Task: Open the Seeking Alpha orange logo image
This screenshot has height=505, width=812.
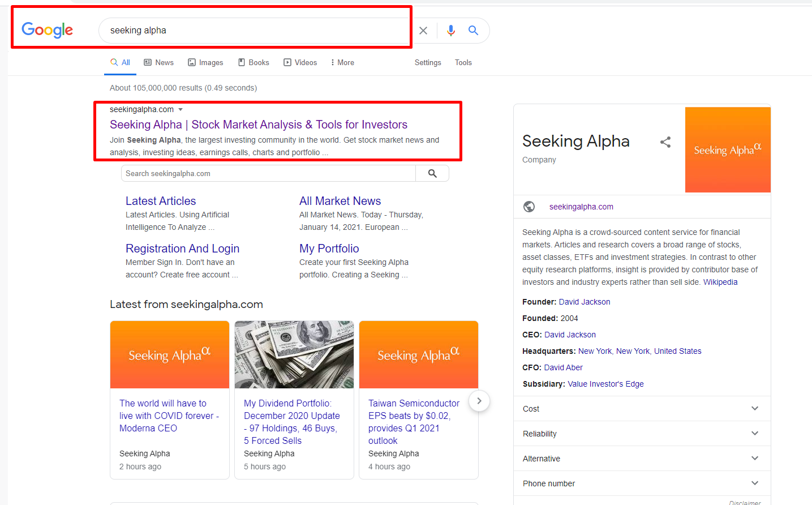Action: pos(728,150)
